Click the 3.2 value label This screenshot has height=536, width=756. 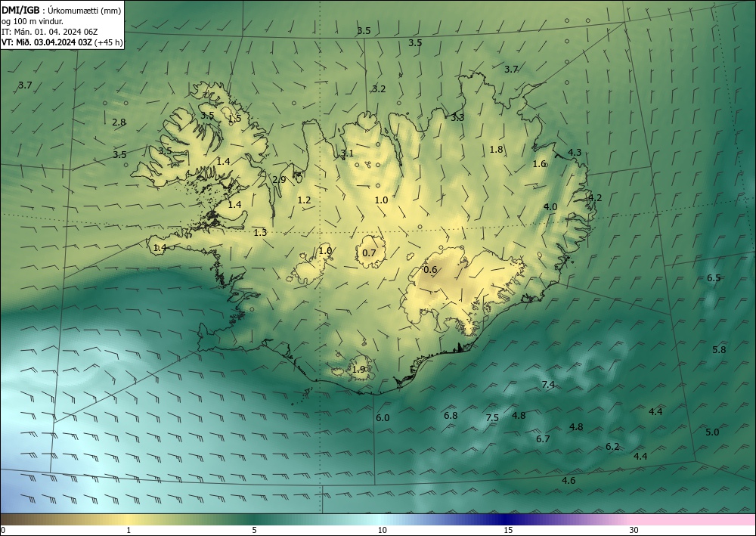pos(379,88)
